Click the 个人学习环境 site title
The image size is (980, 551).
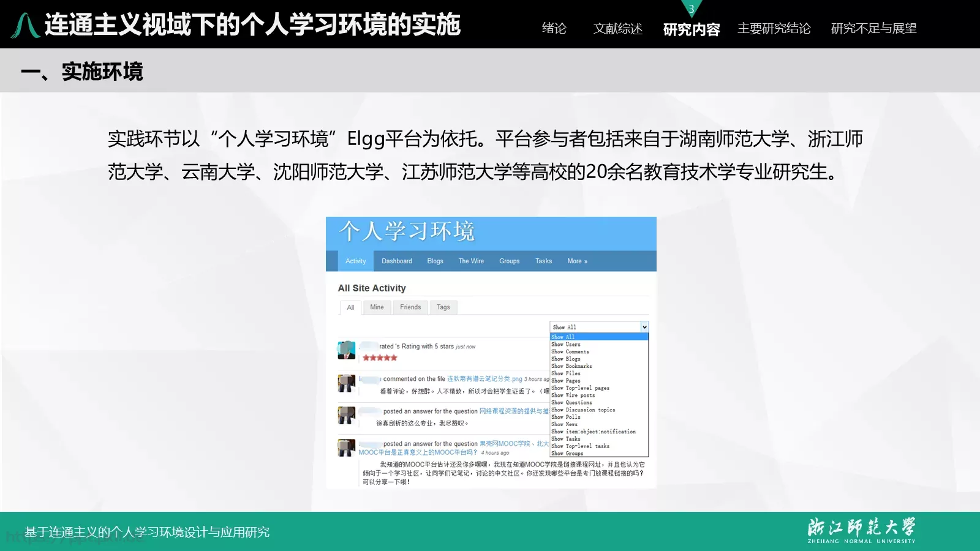tap(407, 231)
